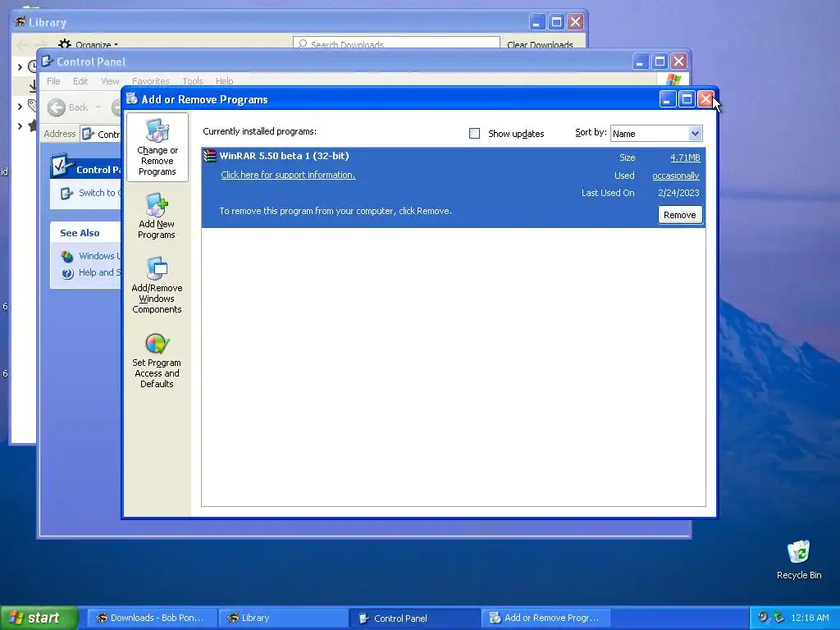Click the 'occasionally' usage link

pos(676,176)
